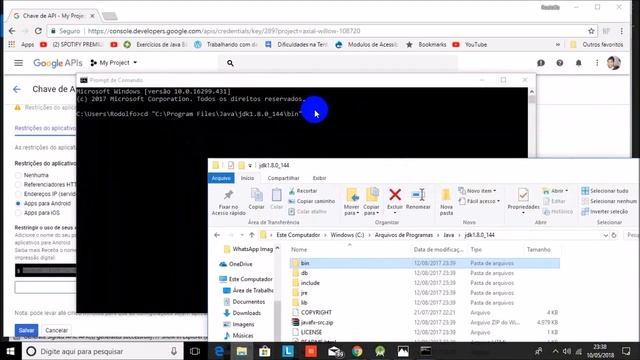
Task: Click Recortar in the ribbon
Action: point(303,191)
